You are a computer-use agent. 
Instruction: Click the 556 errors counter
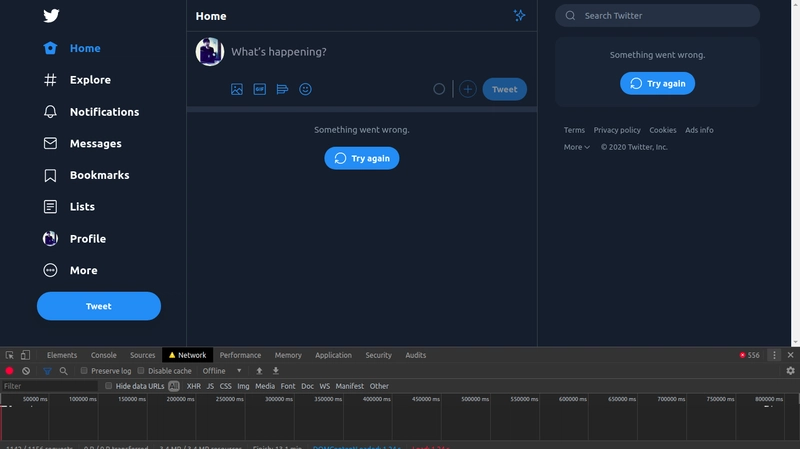(x=749, y=355)
